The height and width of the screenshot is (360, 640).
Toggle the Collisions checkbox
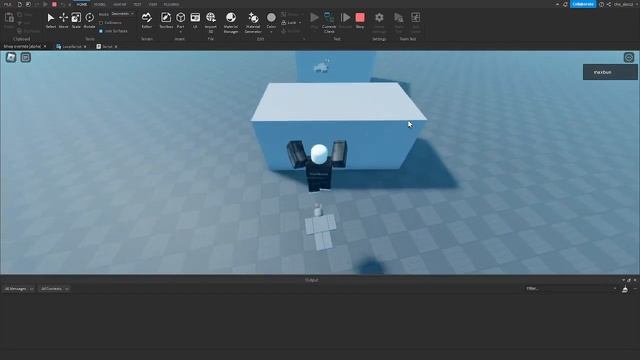101,23
